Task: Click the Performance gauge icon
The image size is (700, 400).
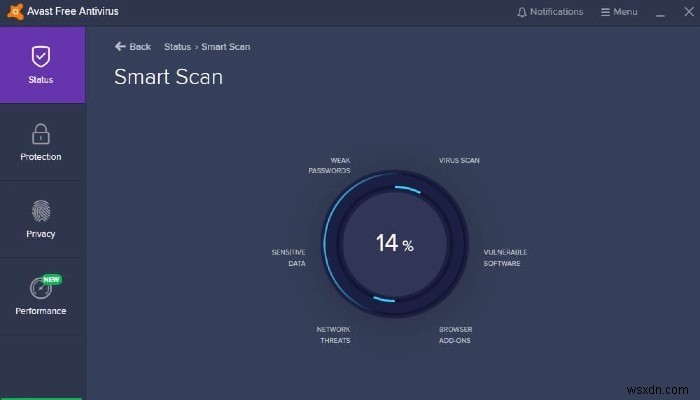Action: [x=41, y=288]
